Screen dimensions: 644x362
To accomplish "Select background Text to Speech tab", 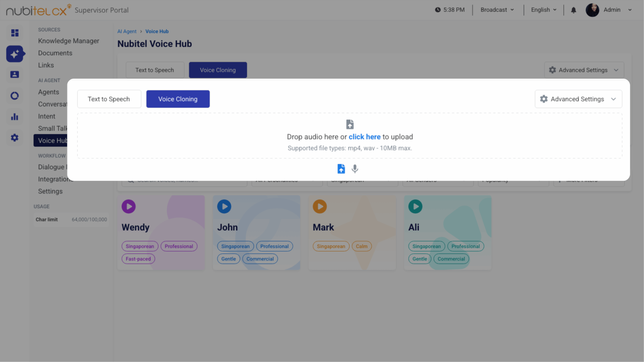I will tap(155, 70).
